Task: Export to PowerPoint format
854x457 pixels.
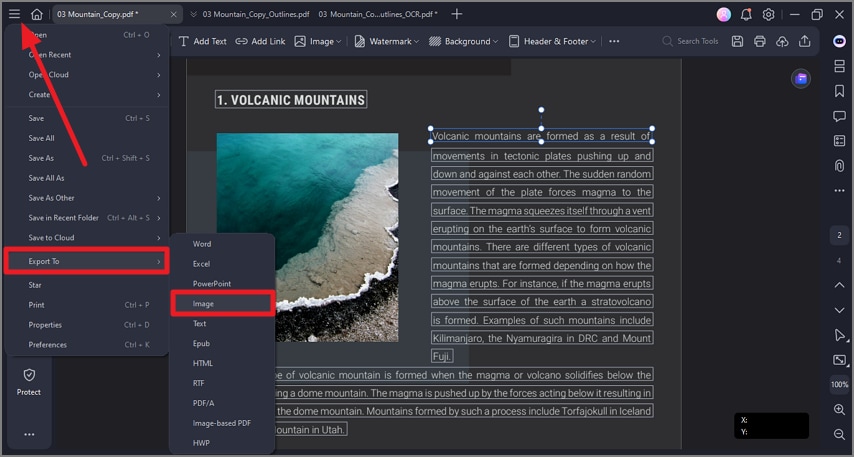Action: (222, 284)
